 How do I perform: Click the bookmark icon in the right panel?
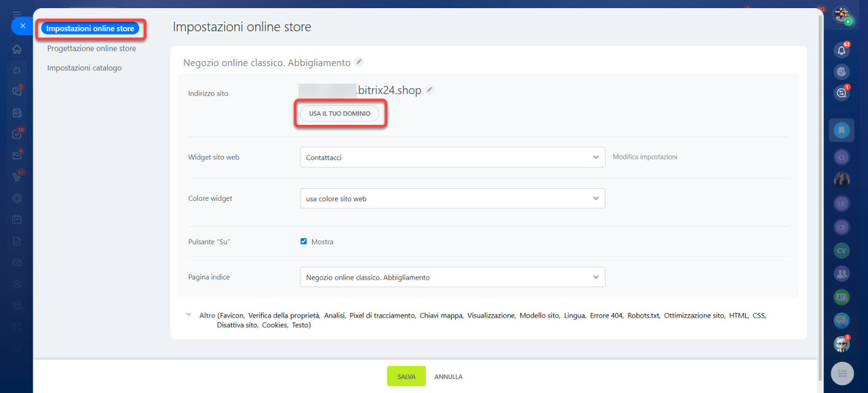point(842,129)
